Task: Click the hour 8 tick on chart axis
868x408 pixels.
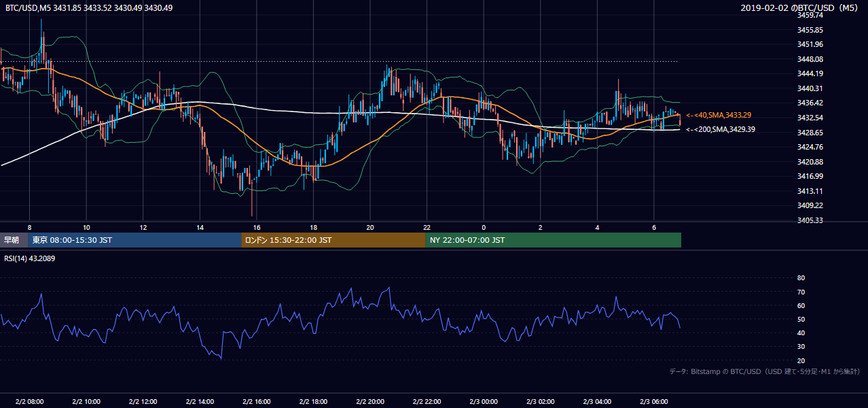Action: 29,226
